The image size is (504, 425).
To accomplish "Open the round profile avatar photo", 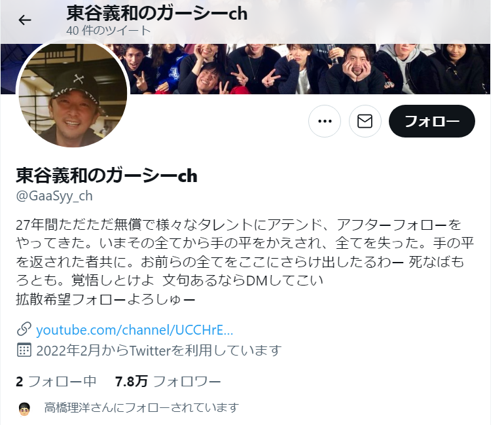I will (73, 94).
